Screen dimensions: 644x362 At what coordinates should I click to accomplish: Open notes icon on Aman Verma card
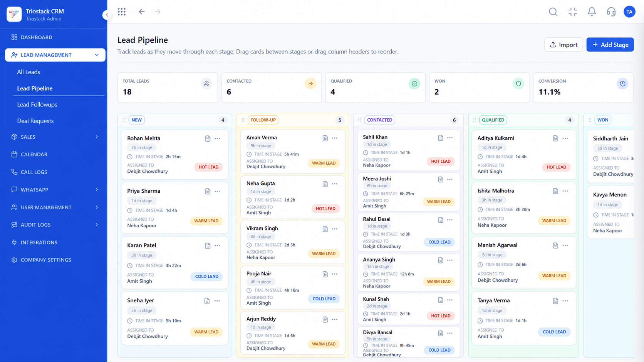pos(325,138)
